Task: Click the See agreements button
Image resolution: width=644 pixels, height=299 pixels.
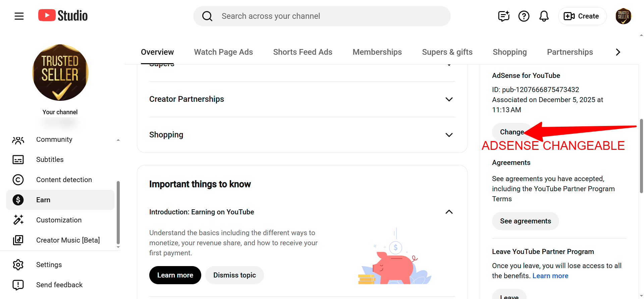Action: click(x=525, y=221)
